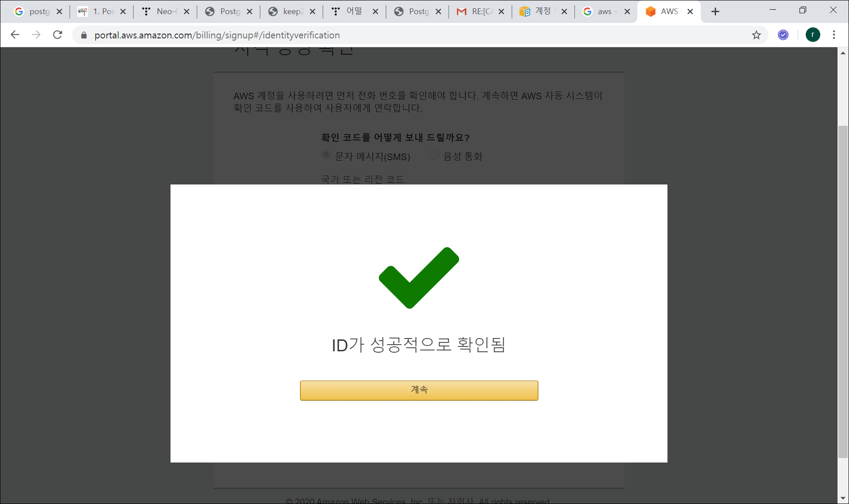View site security lock info
This screenshot has height=504, width=849.
click(84, 35)
